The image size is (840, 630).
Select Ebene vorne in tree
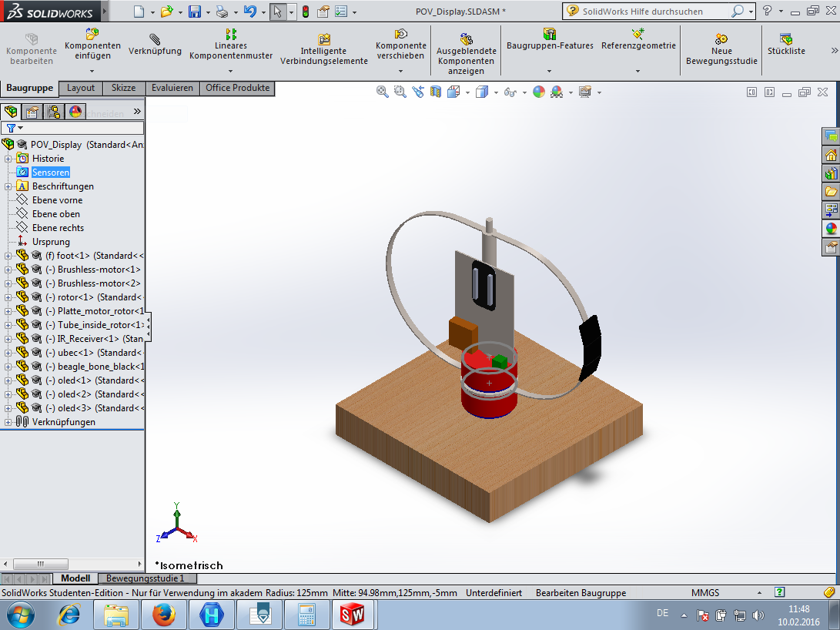click(x=57, y=200)
